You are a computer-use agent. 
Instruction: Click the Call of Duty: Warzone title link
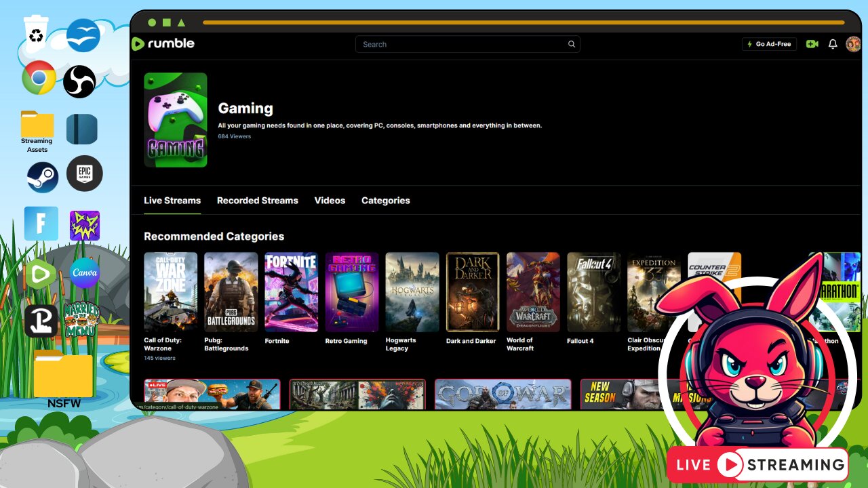coord(163,344)
